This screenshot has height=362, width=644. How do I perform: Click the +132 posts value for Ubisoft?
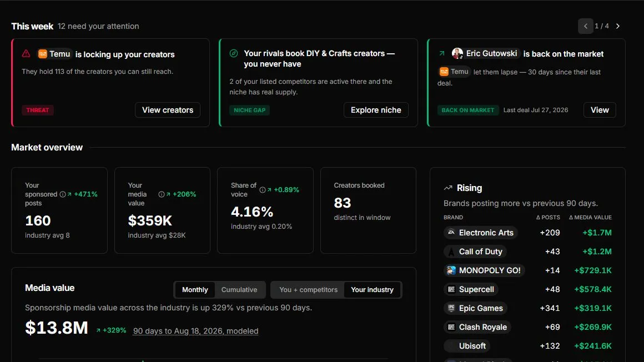pyautogui.click(x=550, y=346)
